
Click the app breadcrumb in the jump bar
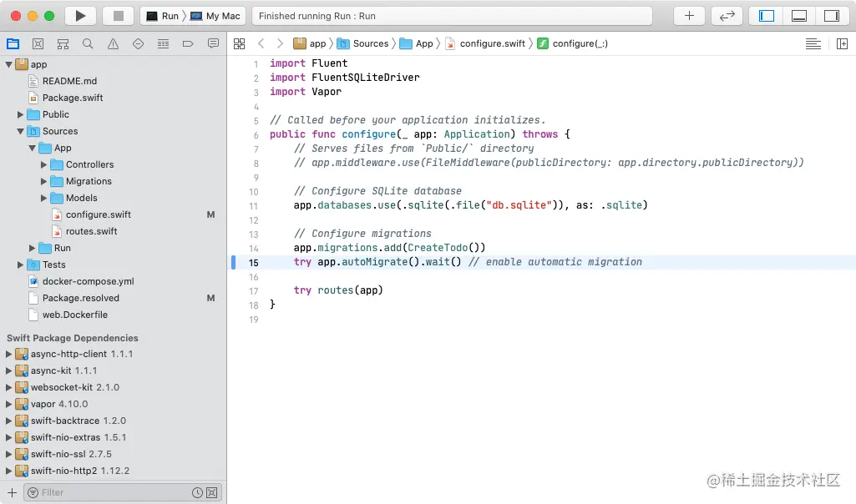coord(310,43)
